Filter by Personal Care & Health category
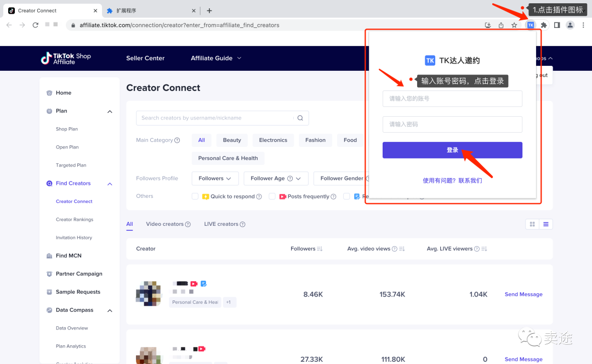 click(x=228, y=158)
